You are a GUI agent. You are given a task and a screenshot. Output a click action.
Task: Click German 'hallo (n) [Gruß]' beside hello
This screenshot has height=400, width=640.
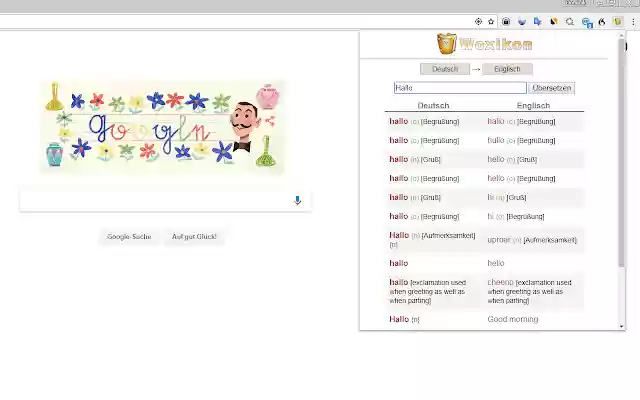coord(415,159)
